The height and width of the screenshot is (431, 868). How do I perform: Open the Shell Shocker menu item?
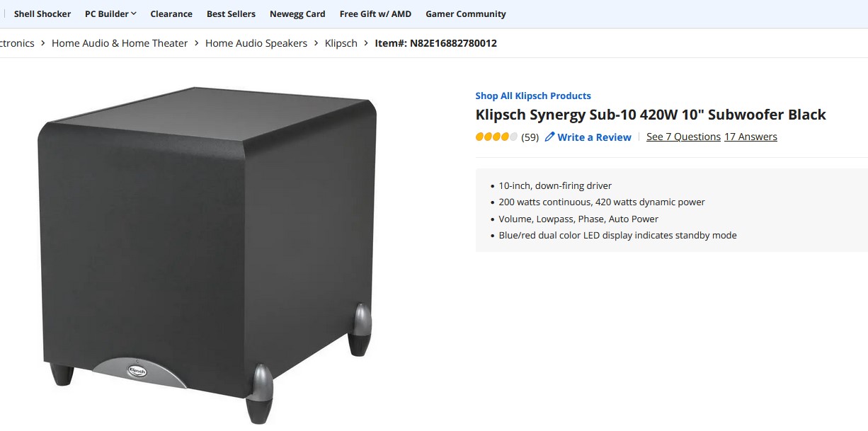(x=42, y=14)
